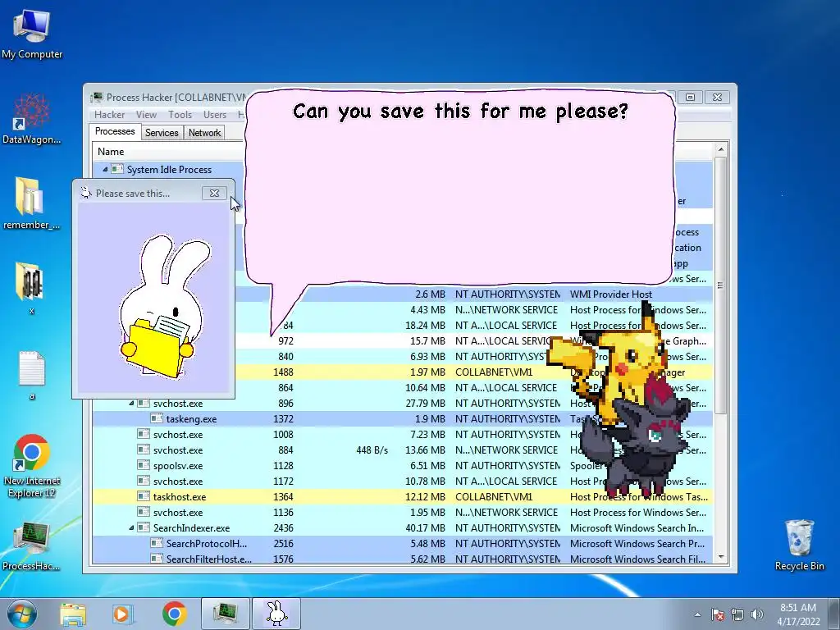Image resolution: width=840 pixels, height=630 pixels.
Task: Open the folder named x on desktop
Action: (x=31, y=288)
